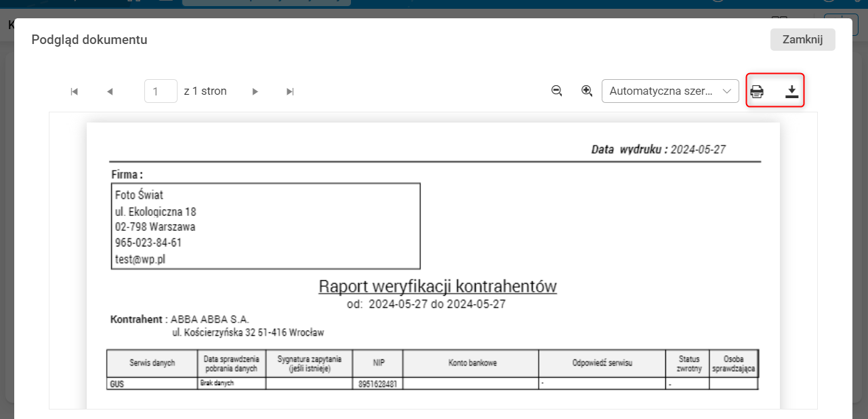Click the page number input showing 1

click(x=161, y=91)
